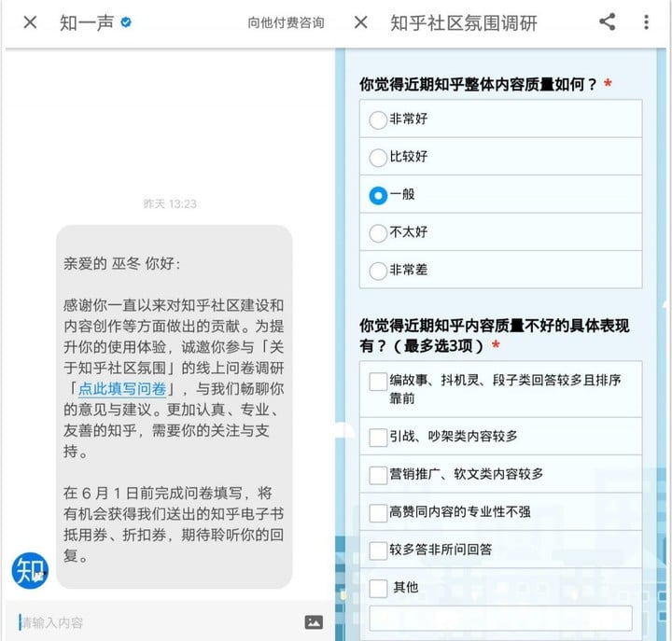Check 较多答非所问回答 option
Image resolution: width=672 pixels, height=641 pixels.
pos(378,550)
